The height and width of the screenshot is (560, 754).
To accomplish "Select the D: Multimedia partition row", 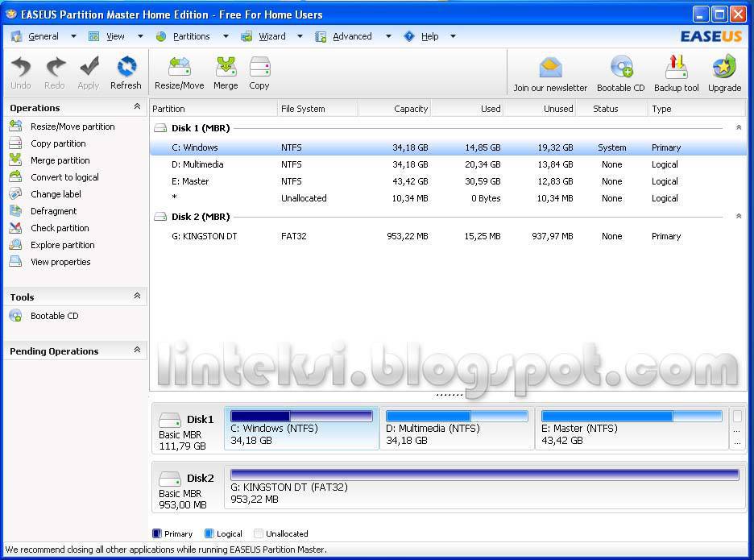I will pyautogui.click(x=448, y=164).
